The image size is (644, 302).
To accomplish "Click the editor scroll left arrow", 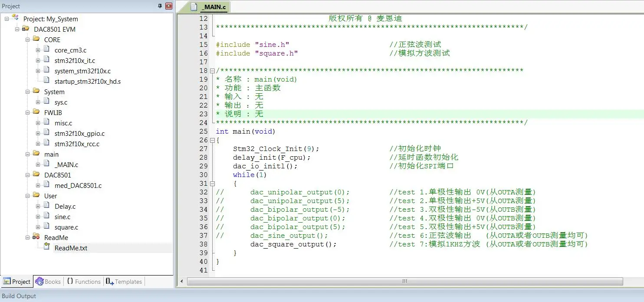I will click(x=182, y=281).
